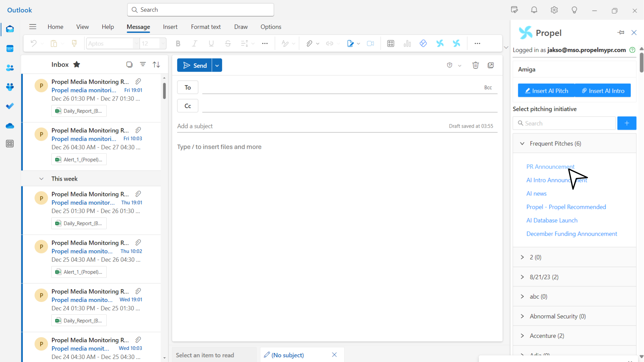Screen dimensions: 644x362
Task: Click the first Propel add-in icon
Action: coord(440,44)
